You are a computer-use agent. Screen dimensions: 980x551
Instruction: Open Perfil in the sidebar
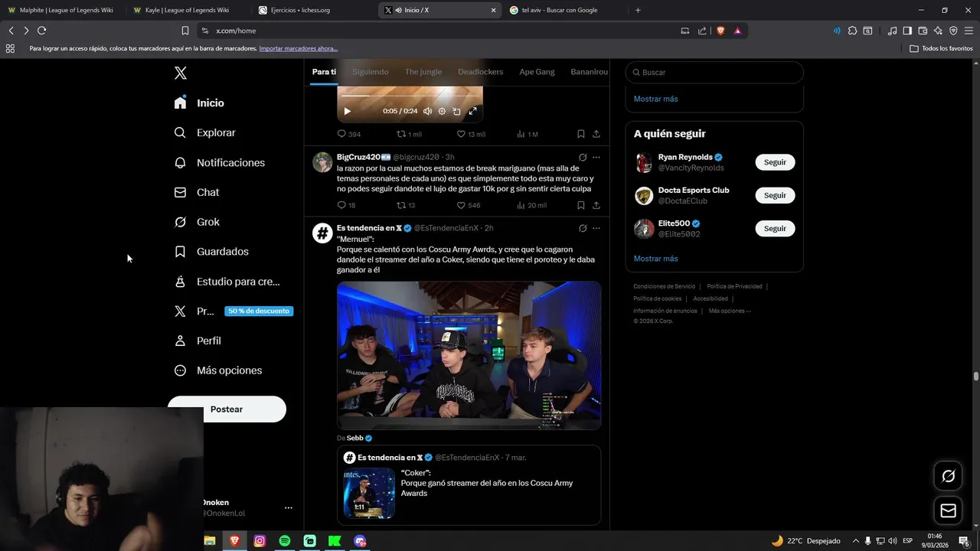point(198,341)
